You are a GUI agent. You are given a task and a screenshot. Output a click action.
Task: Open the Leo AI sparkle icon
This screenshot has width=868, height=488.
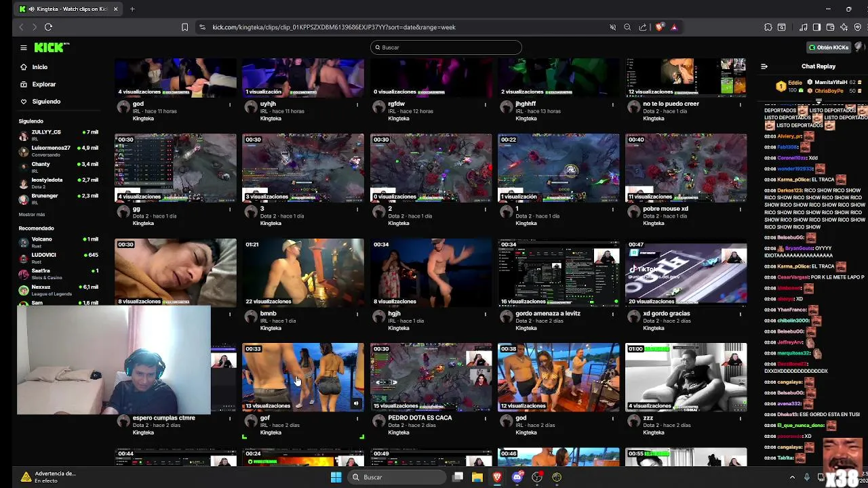tap(844, 27)
